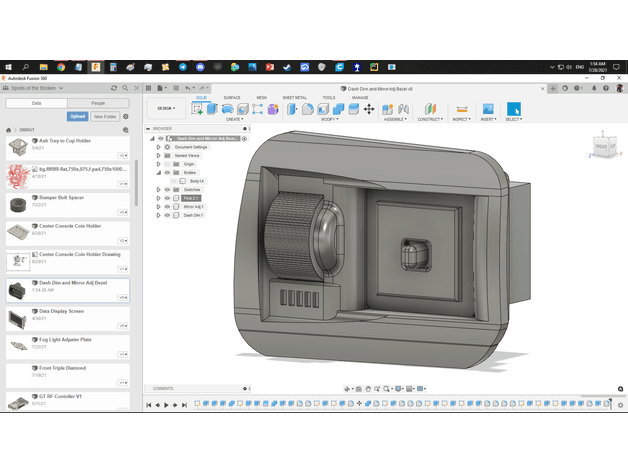The width and height of the screenshot is (628, 472).
Task: Expand the Named Views node
Action: [159, 155]
